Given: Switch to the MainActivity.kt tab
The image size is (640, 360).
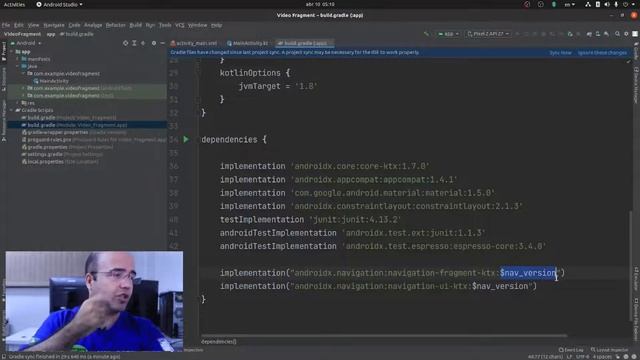Looking at the screenshot, I should point(249,43).
